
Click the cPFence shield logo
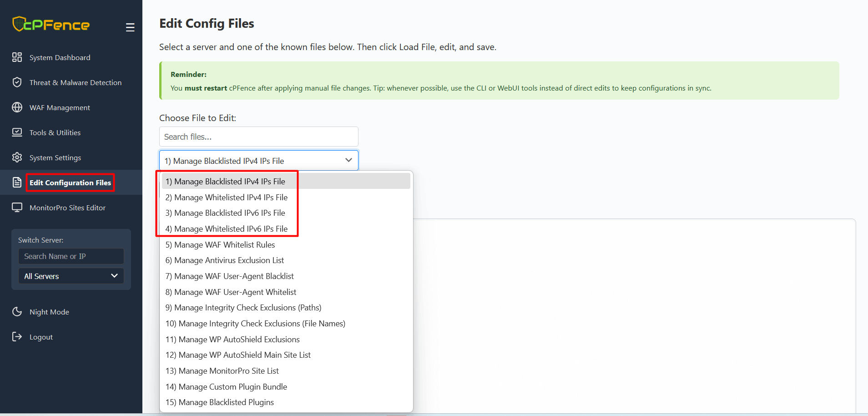[19, 24]
